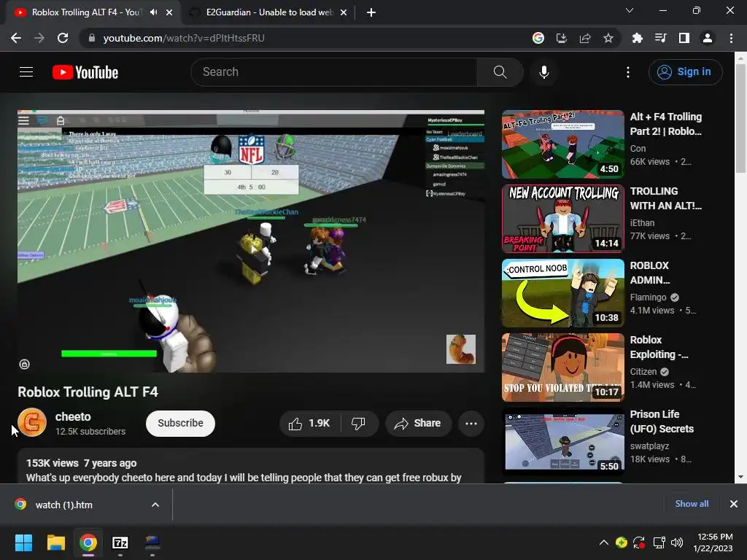Open Chrome profile avatar menu

708,38
